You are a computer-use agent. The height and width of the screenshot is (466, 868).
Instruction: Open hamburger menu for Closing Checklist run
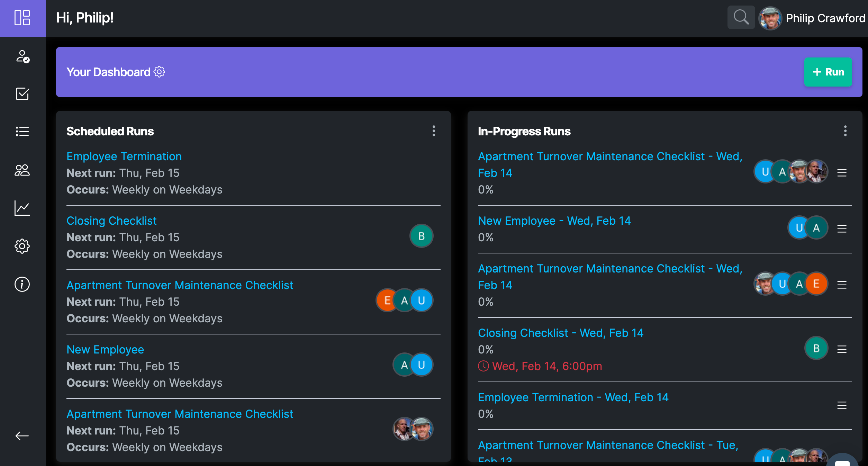click(x=842, y=349)
